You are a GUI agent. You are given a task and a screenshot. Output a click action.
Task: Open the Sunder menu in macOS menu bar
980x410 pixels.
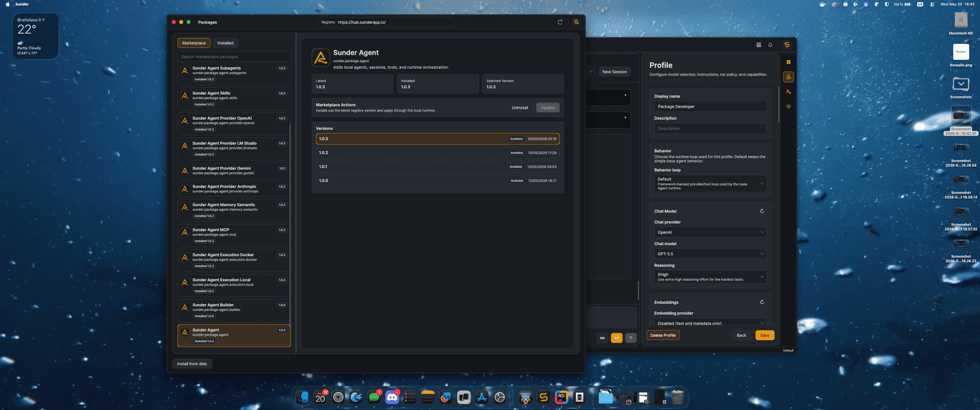[x=22, y=4]
